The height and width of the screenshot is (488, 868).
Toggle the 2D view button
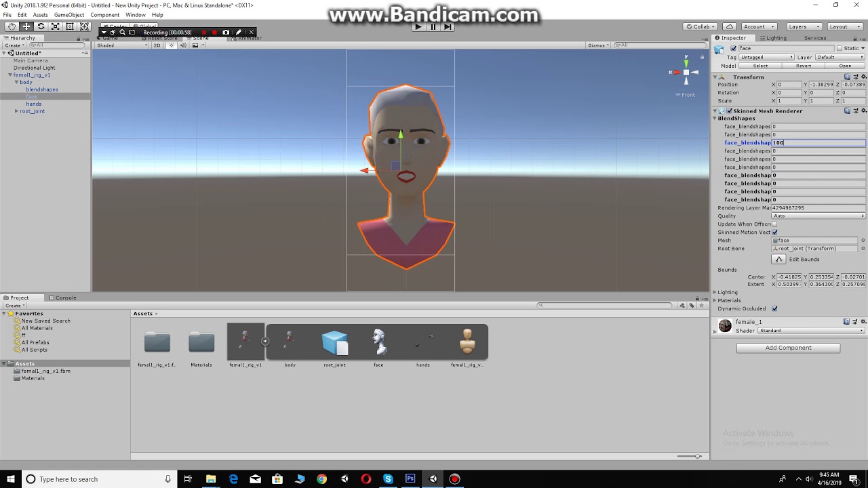tap(157, 45)
